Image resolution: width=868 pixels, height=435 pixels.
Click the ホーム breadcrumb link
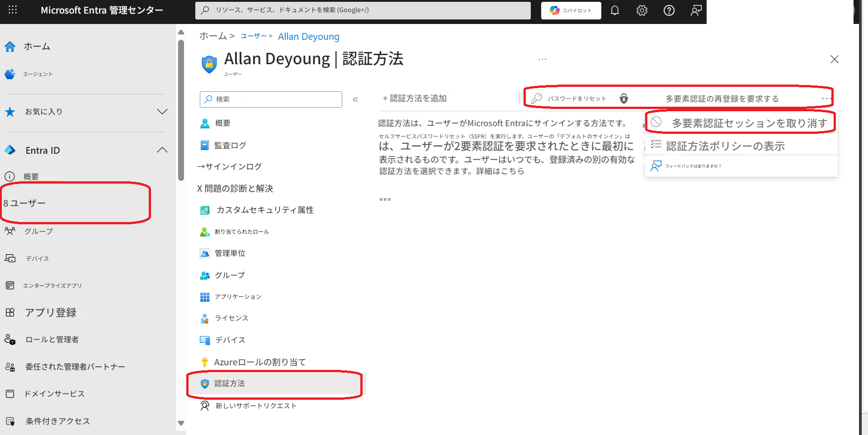tap(213, 36)
